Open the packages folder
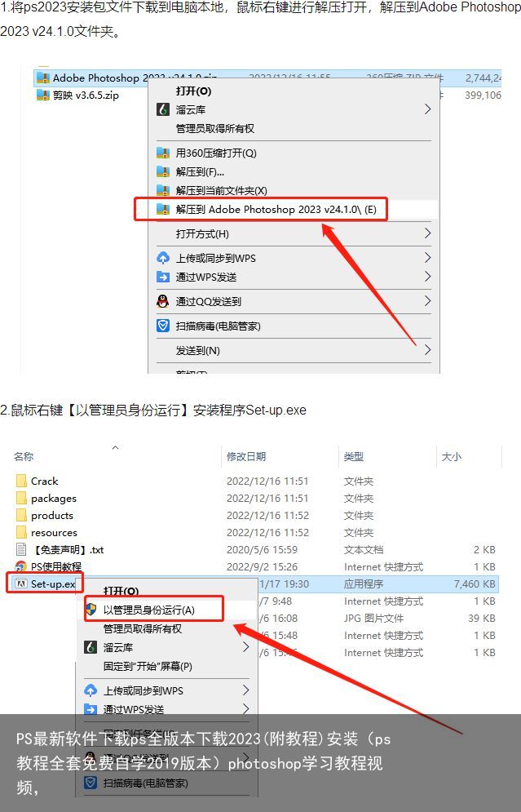 [53, 498]
